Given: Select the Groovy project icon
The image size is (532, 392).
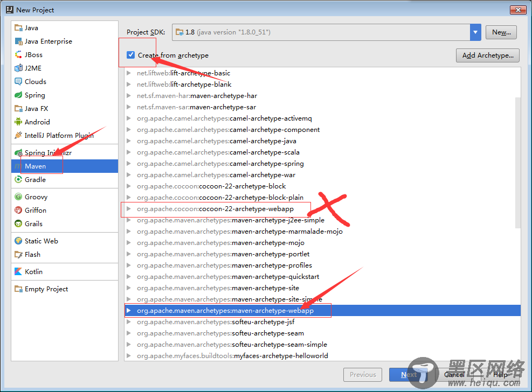Looking at the screenshot, I should point(18,197).
